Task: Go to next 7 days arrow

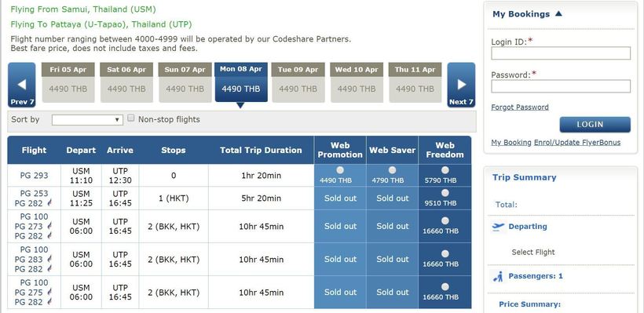Action: pyautogui.click(x=461, y=85)
